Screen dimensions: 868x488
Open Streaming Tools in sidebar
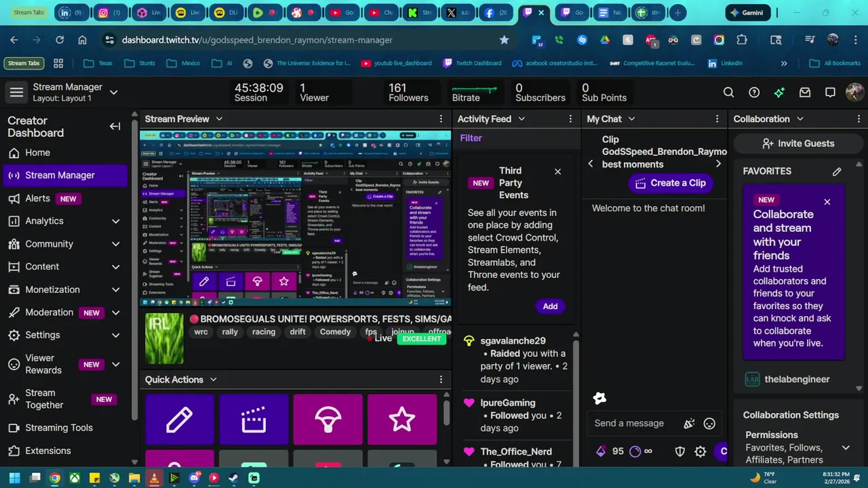coord(64,428)
